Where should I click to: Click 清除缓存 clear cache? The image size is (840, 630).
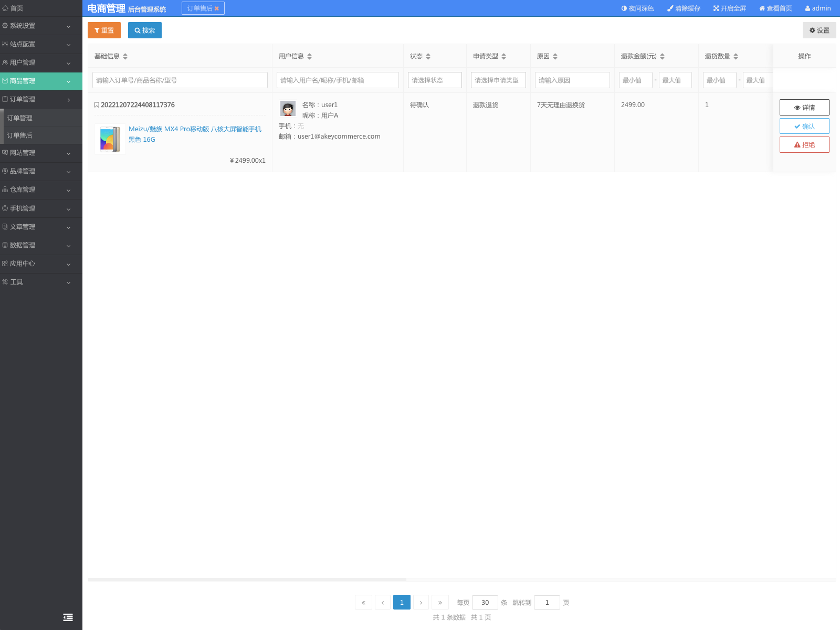[684, 8]
